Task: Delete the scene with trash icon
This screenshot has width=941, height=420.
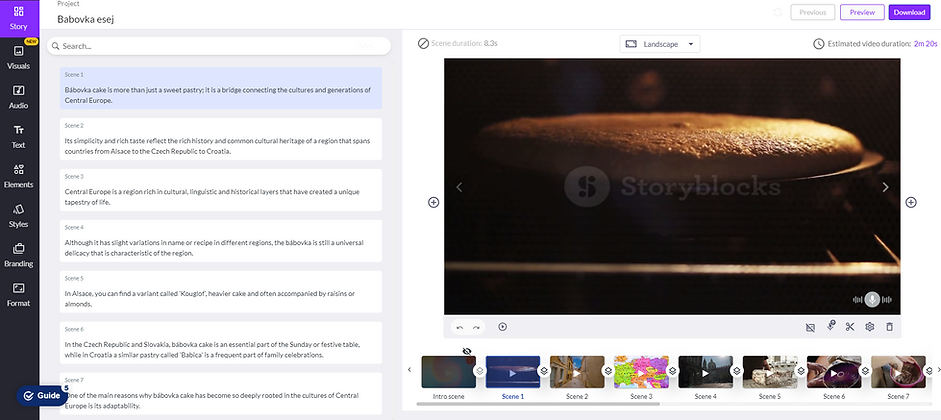Action: [x=889, y=327]
